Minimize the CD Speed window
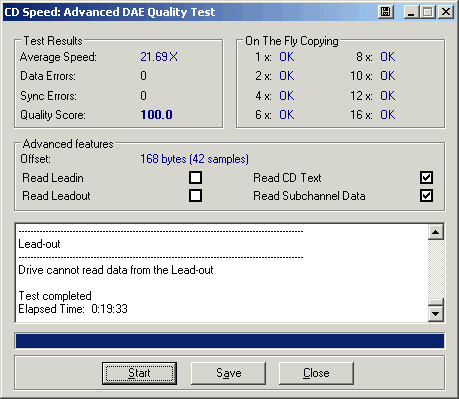Screen dimensions: 459x399 tap(411, 12)
